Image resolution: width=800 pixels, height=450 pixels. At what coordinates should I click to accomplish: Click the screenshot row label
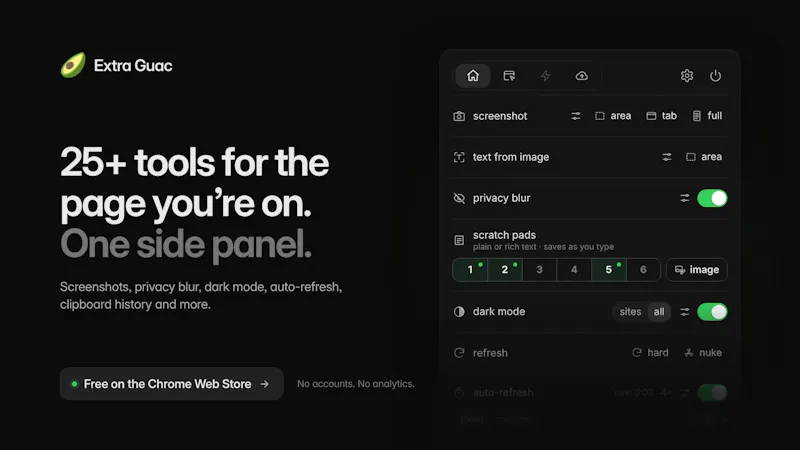500,116
